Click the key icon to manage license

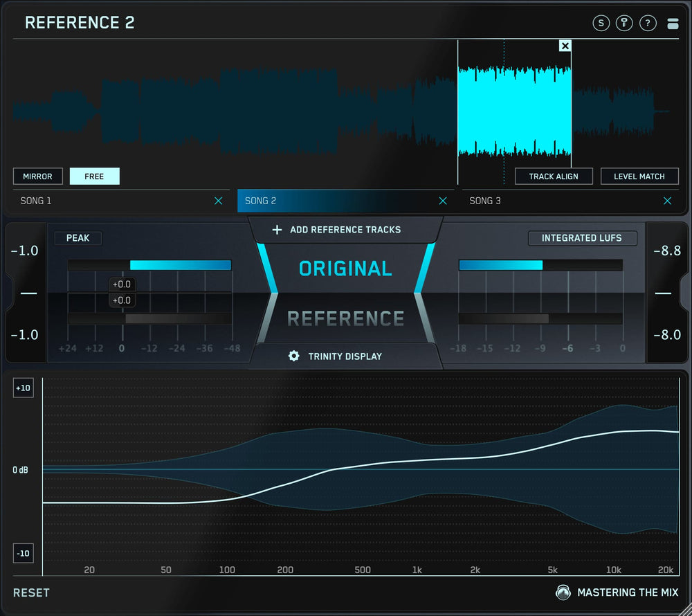624,22
